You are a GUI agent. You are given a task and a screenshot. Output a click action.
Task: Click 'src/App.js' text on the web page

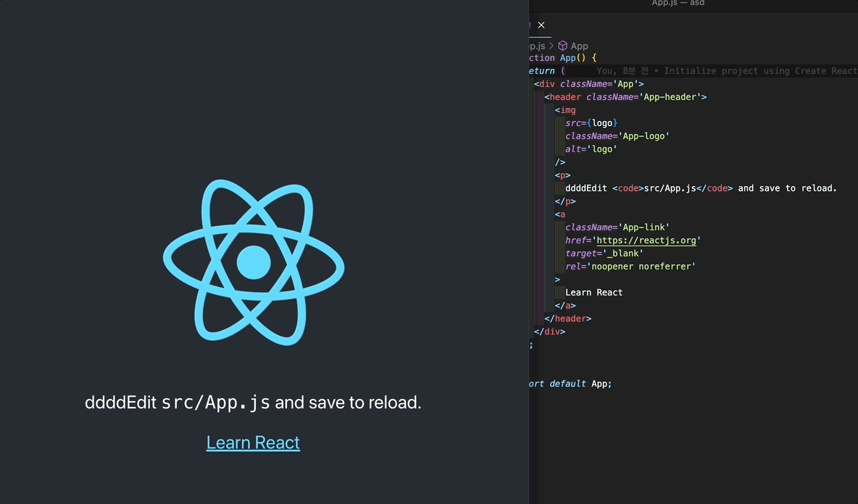(216, 403)
